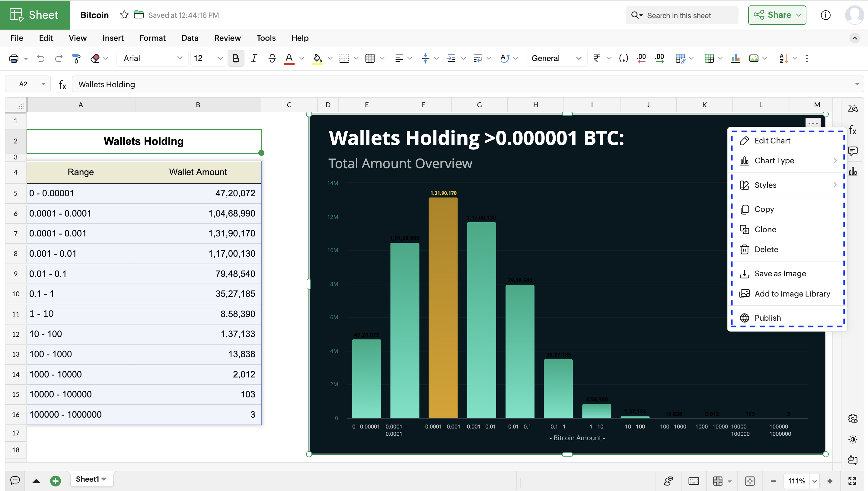Toggle italic formatting
The height and width of the screenshot is (491, 868).
[254, 58]
